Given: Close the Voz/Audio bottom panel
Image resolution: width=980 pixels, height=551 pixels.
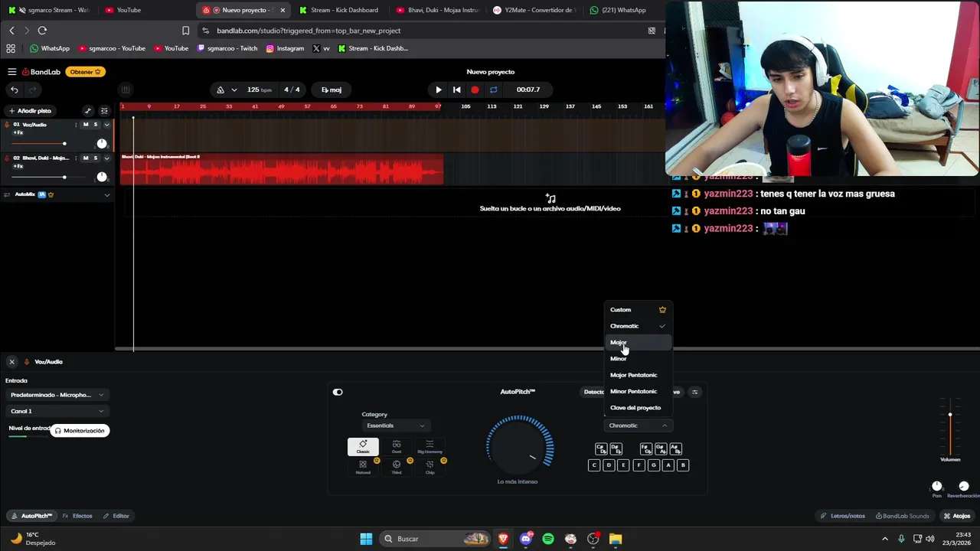Looking at the screenshot, I should (x=11, y=362).
